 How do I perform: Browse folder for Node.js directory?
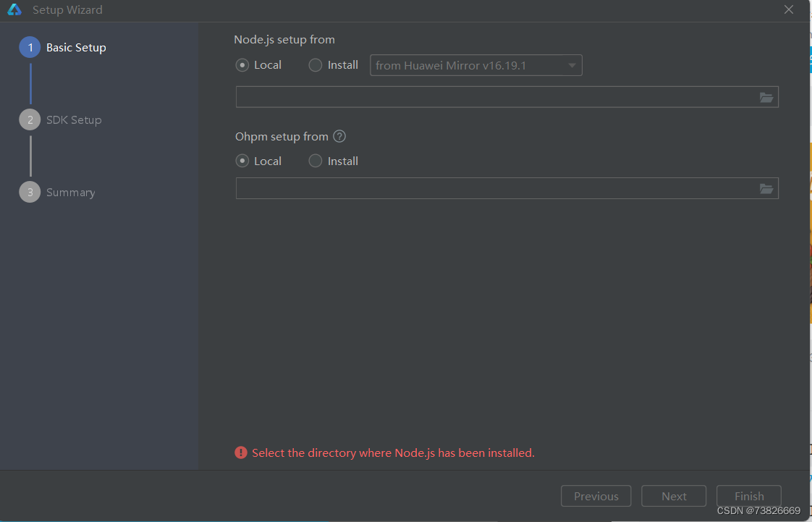coord(766,97)
